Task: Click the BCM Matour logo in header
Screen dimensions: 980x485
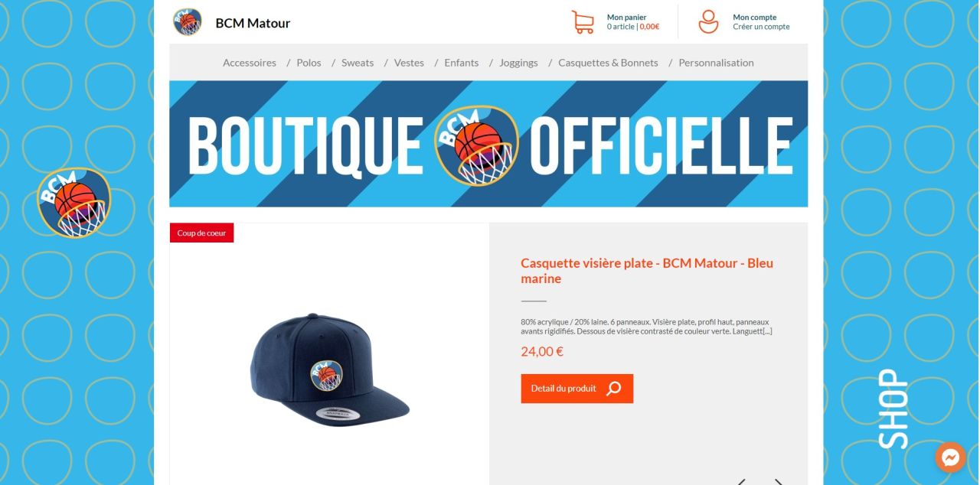Action: click(x=188, y=22)
